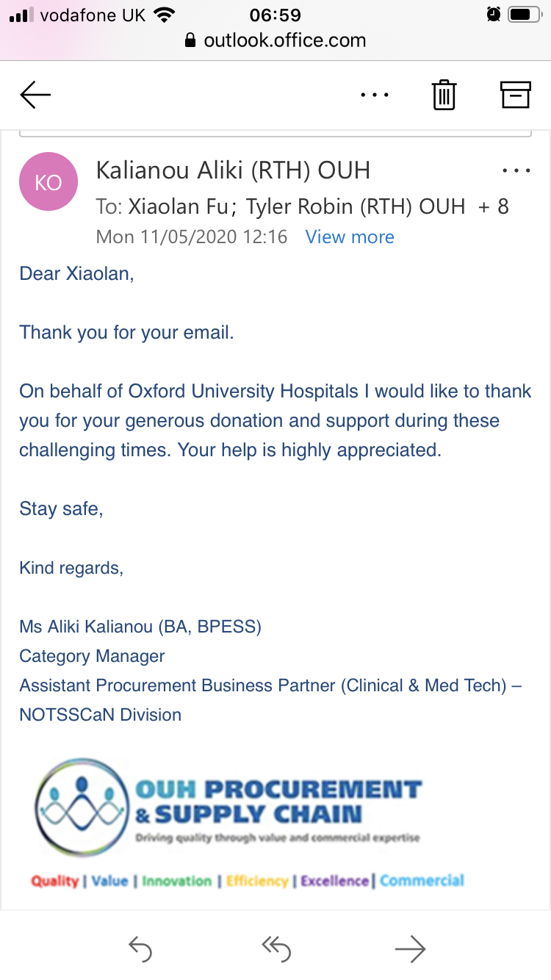Tap the 06:59 clock in status bar
Viewport: 551px width, 980px height.
coord(275,14)
